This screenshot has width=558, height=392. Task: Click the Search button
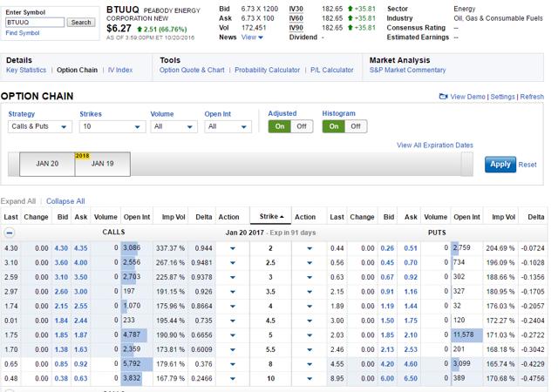click(x=81, y=23)
